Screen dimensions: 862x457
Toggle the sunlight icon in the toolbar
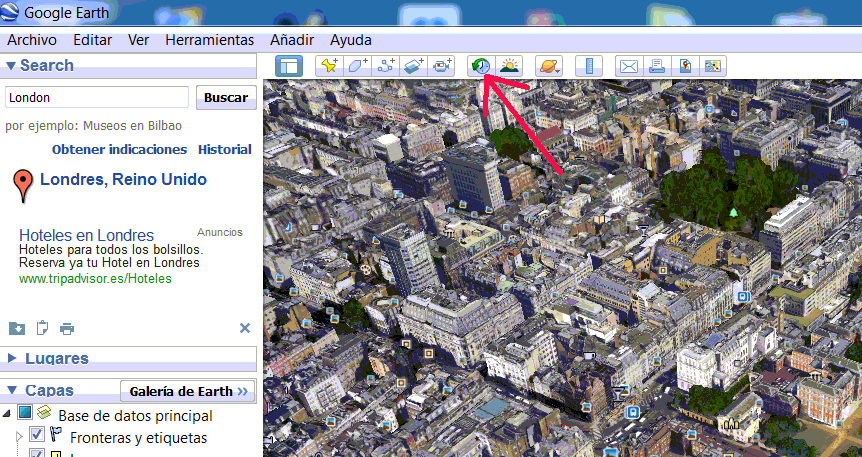click(509, 67)
